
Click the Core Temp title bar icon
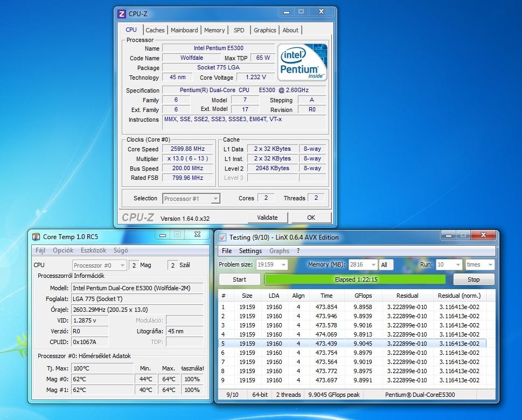(36, 236)
